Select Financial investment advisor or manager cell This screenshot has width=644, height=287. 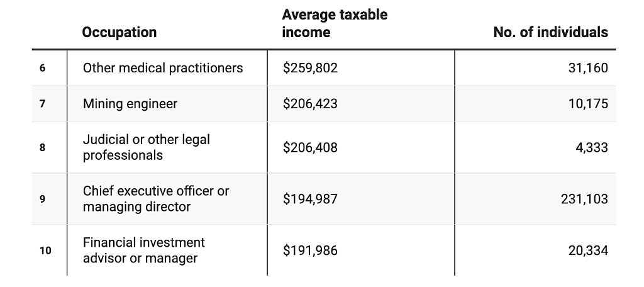[x=144, y=250]
